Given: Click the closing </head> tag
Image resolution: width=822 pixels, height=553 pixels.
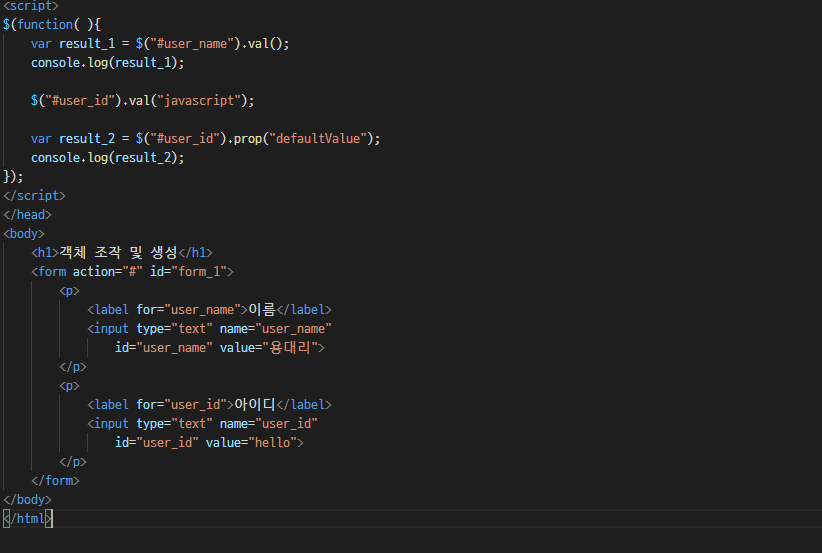Looking at the screenshot, I should coord(27,214).
